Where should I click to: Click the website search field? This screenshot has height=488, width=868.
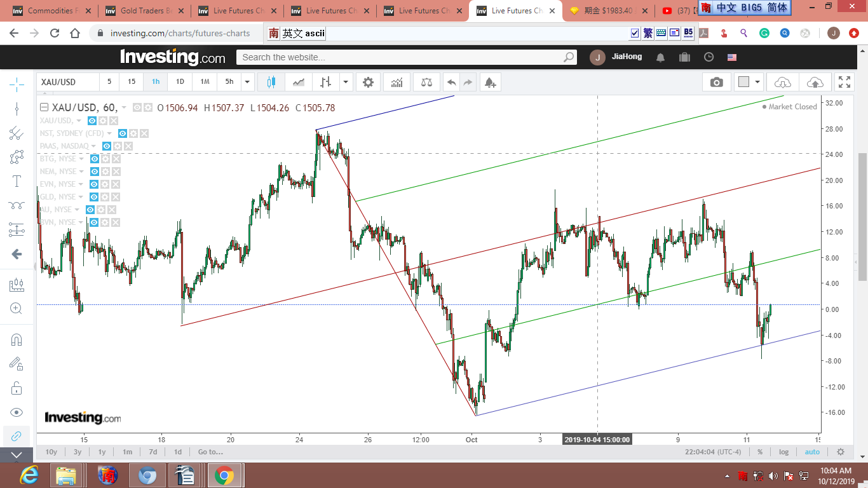coord(400,57)
